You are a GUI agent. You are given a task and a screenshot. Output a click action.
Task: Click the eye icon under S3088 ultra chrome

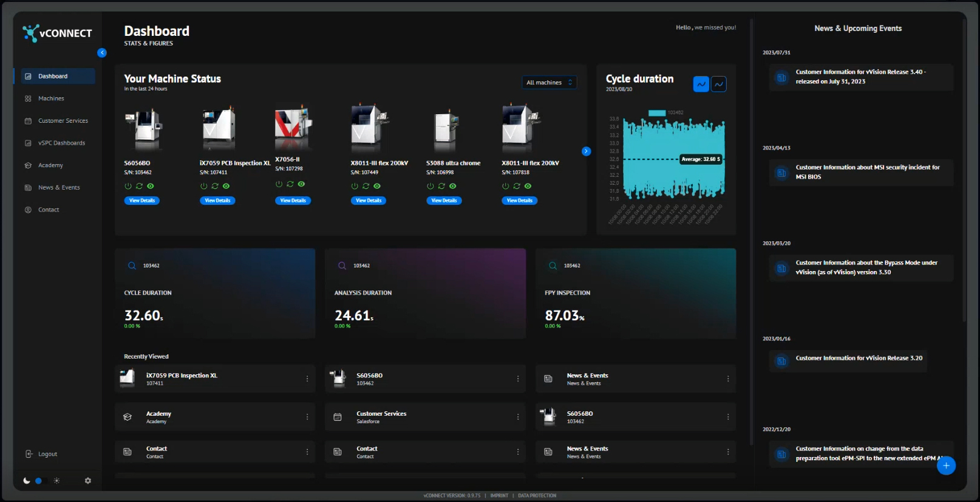tap(452, 186)
